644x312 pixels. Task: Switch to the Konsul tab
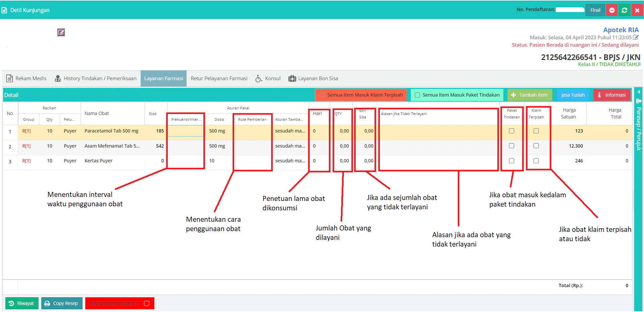[x=268, y=79]
